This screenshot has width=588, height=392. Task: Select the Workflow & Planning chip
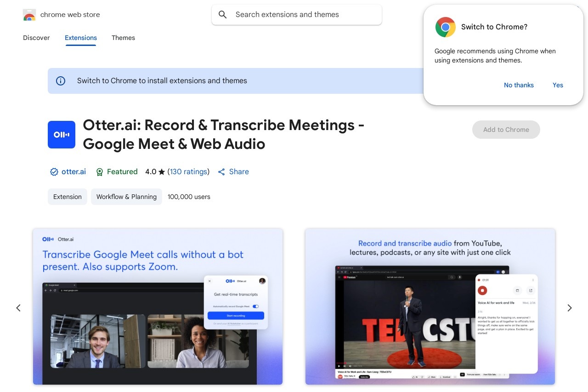[126, 197]
